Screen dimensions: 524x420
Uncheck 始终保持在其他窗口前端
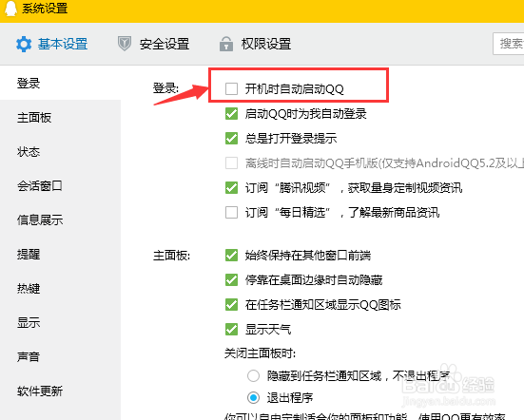(231, 255)
